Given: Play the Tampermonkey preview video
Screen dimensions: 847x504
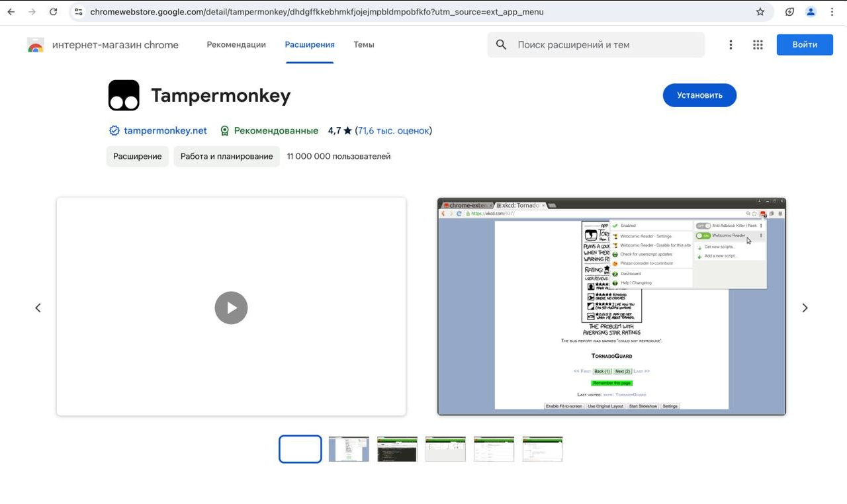Looking at the screenshot, I should tap(231, 308).
